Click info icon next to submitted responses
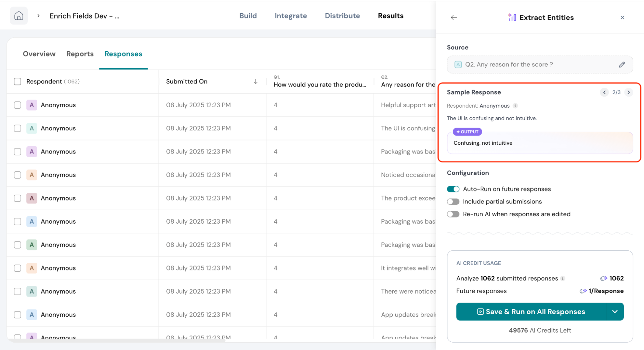 point(563,278)
